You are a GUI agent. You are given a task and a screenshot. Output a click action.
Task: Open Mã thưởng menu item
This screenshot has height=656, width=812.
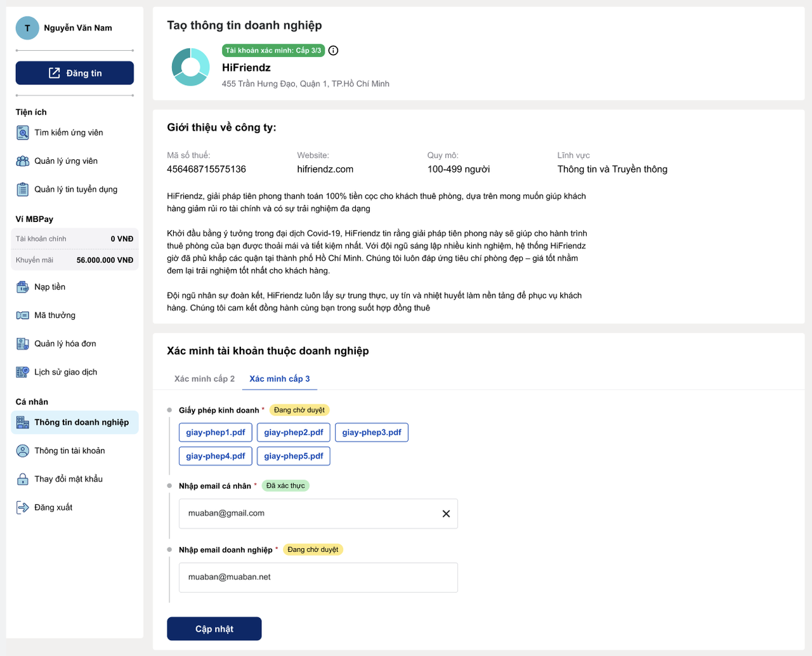75,315
